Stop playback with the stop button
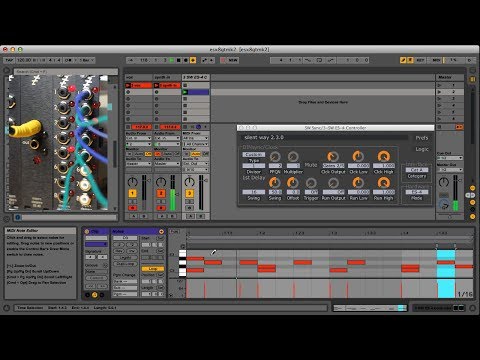Viewport: 480px width, 360px height. [x=178, y=60]
